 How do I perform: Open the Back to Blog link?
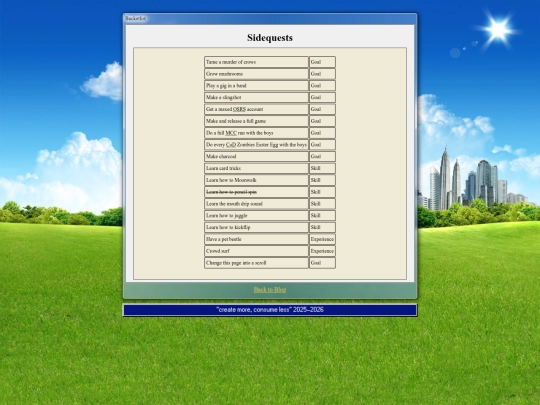click(270, 290)
